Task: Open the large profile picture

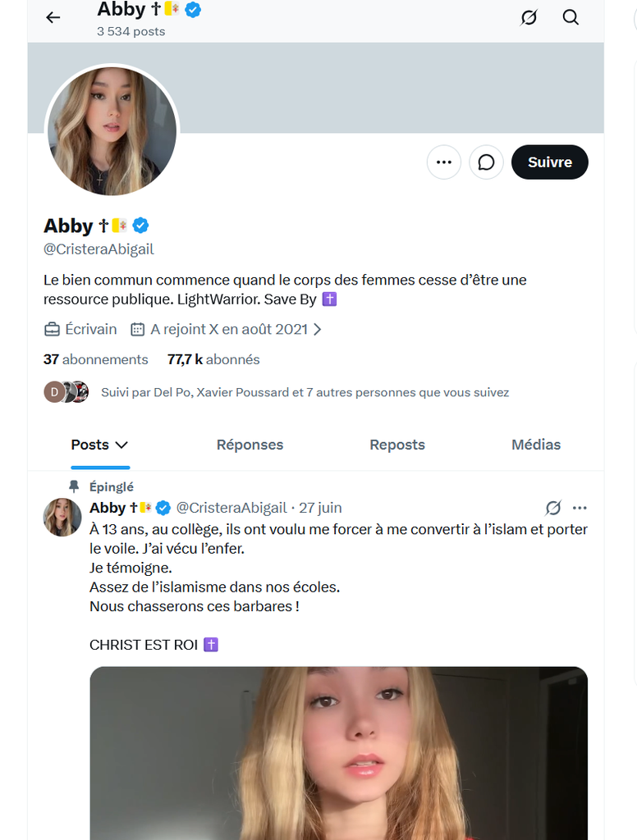Action: click(112, 130)
